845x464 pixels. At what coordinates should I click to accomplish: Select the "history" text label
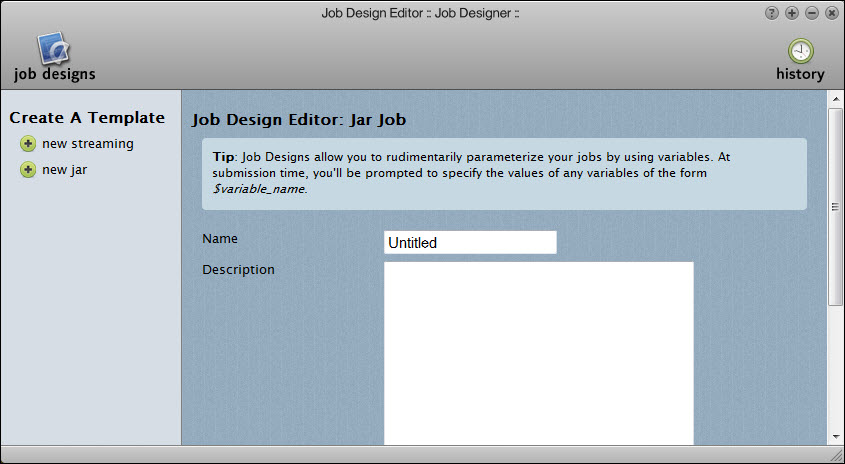tap(800, 74)
